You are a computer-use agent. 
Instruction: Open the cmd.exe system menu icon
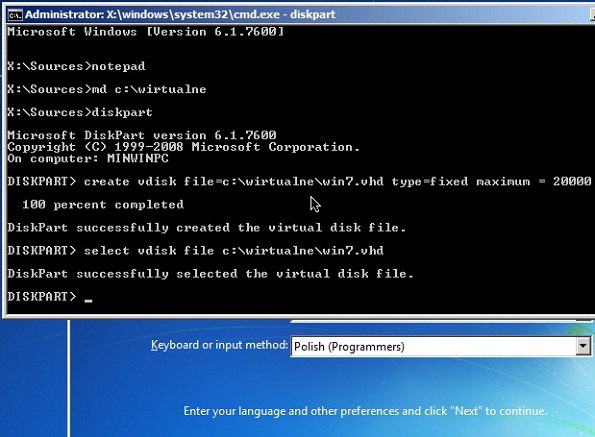click(15, 15)
